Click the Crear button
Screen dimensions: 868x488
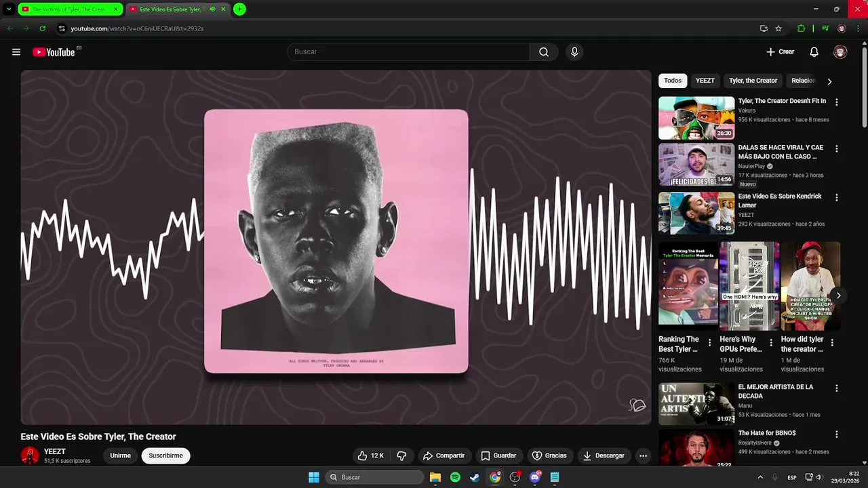click(x=780, y=52)
